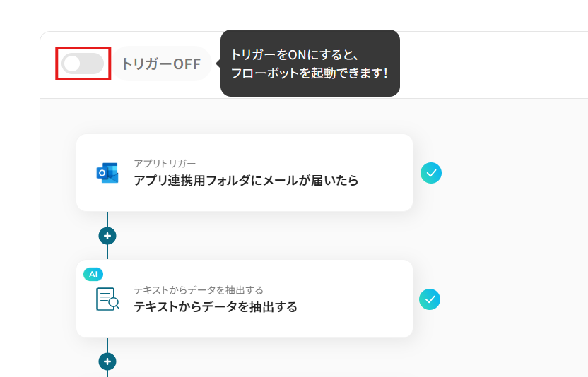Click the フローボットを起動できます tooltip line
The width and height of the screenshot is (588, 377).
[310, 73]
